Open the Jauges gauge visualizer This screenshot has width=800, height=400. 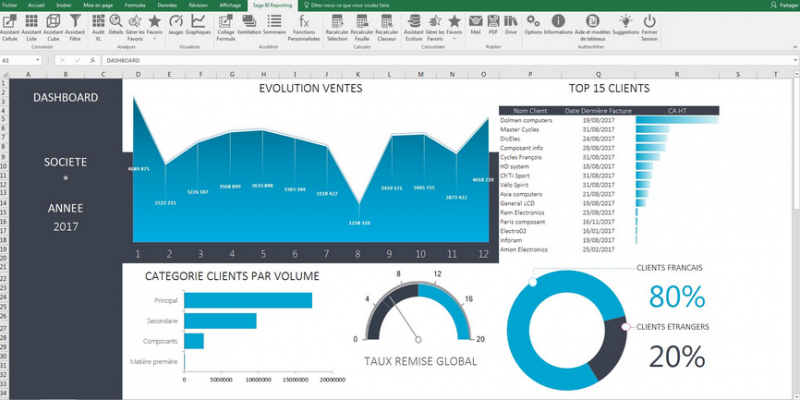coord(175,25)
